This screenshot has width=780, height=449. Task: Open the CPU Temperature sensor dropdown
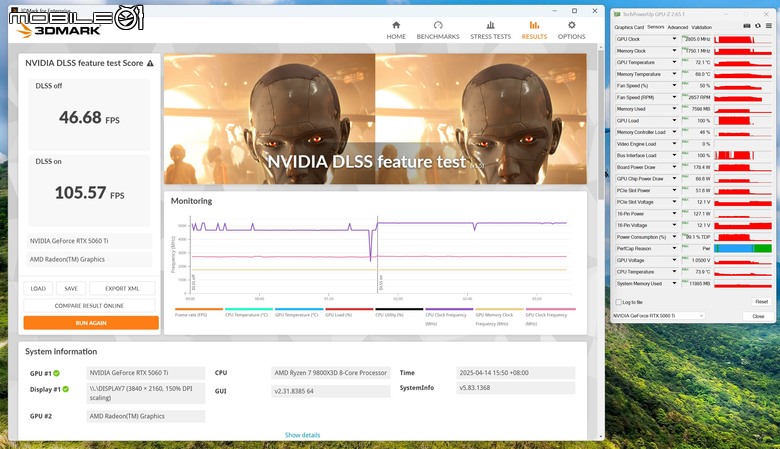coord(674,271)
